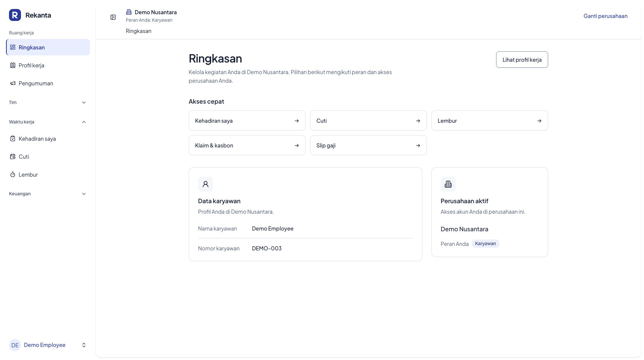Click the Akses cepat heading
Image resolution: width=644 pixels, height=360 pixels.
pos(206,101)
